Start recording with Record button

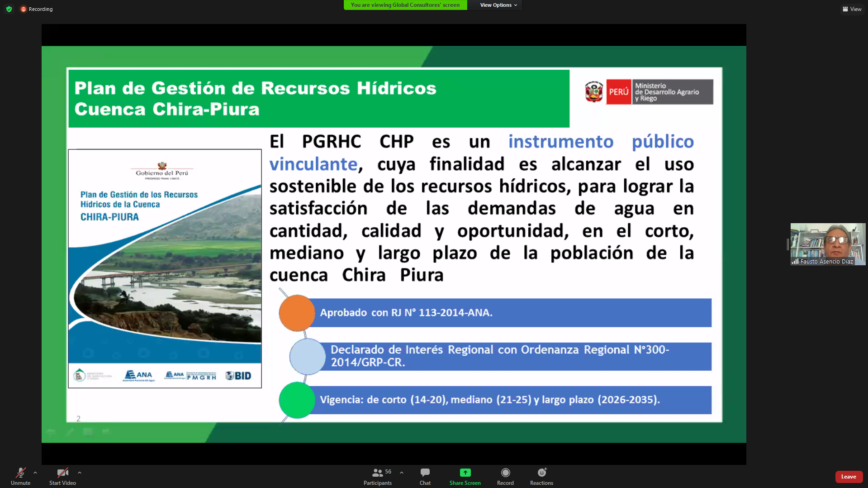pyautogui.click(x=505, y=476)
